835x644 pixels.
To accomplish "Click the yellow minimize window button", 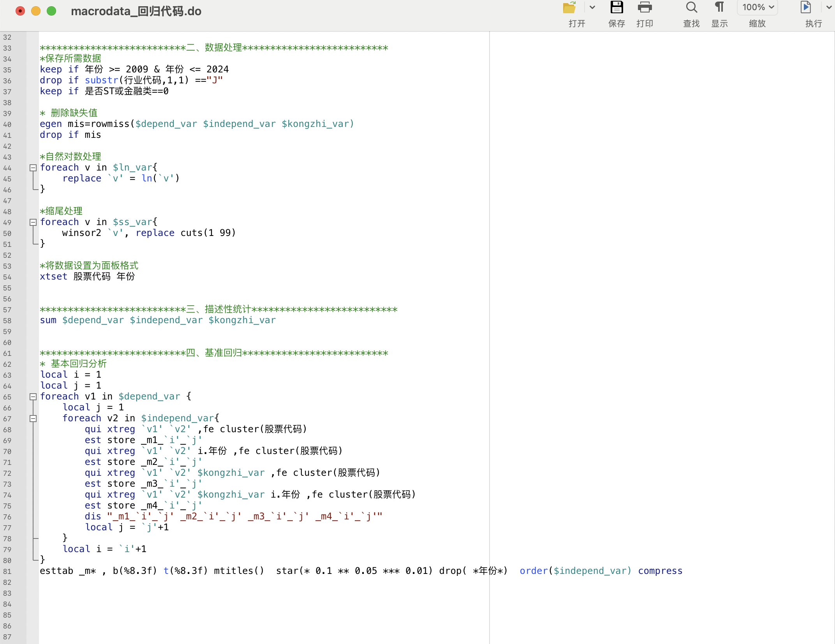I will click(36, 11).
